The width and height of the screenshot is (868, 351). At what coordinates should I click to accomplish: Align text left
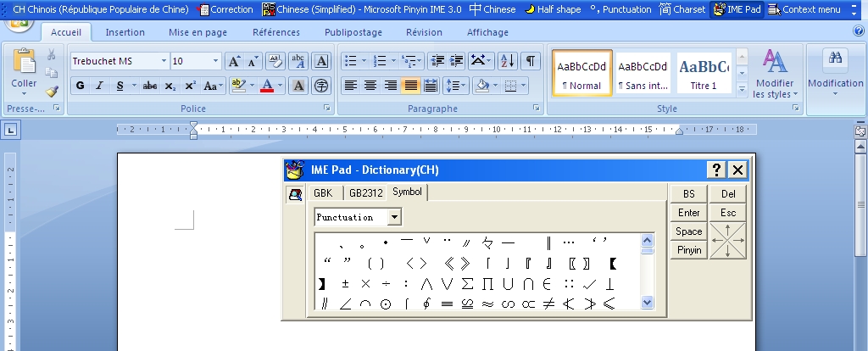350,86
